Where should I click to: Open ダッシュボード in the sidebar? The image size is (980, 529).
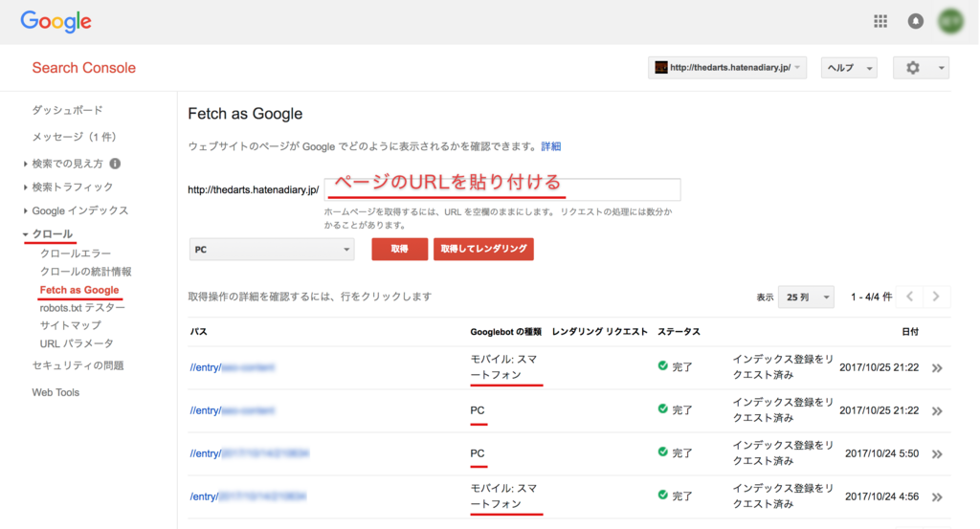(x=68, y=111)
